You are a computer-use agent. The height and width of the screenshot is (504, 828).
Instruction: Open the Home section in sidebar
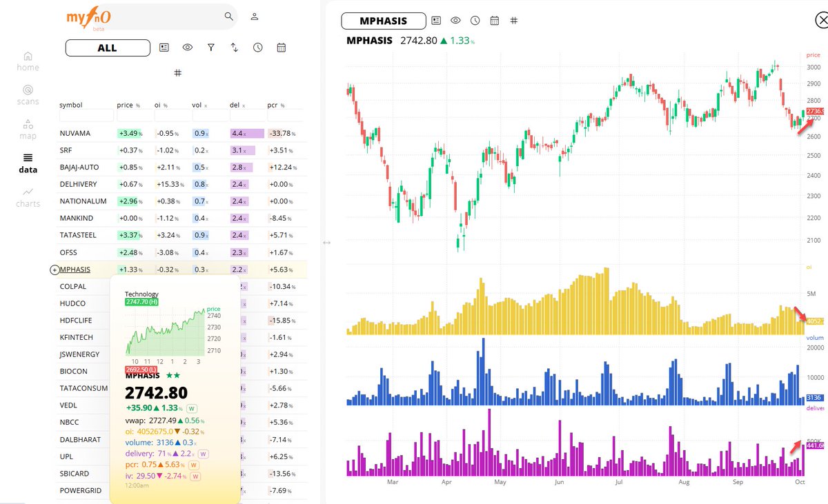pyautogui.click(x=28, y=61)
